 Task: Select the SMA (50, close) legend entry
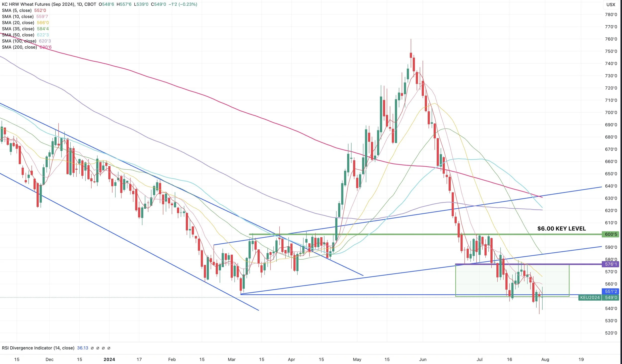(x=18, y=35)
